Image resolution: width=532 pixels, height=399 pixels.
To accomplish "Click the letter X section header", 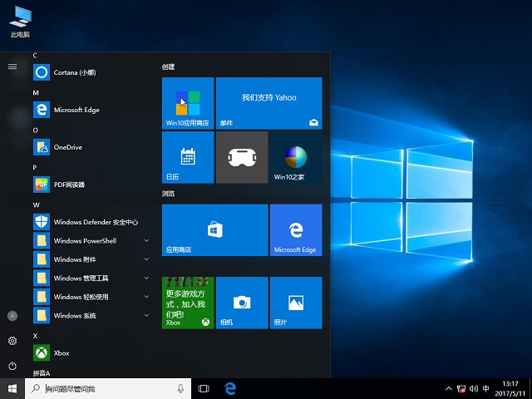I will [x=35, y=336].
